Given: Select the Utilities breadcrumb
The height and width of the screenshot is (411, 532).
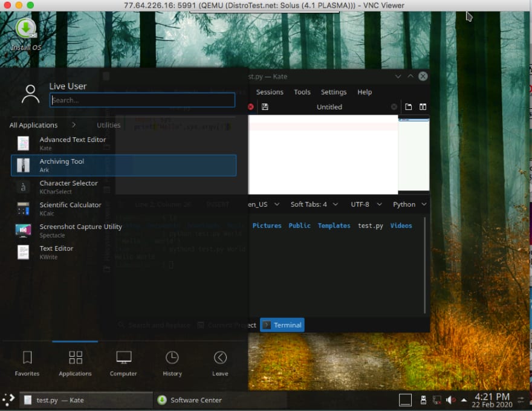Looking at the screenshot, I should tap(109, 125).
